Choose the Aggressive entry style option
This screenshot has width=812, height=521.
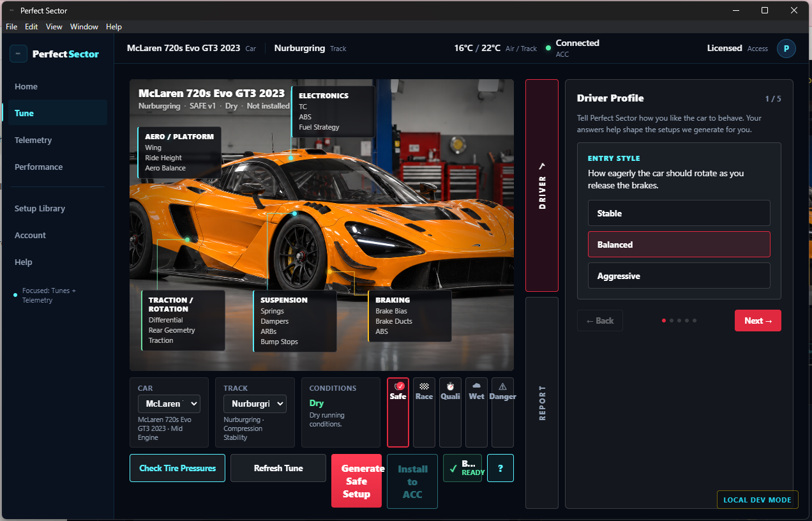(679, 276)
